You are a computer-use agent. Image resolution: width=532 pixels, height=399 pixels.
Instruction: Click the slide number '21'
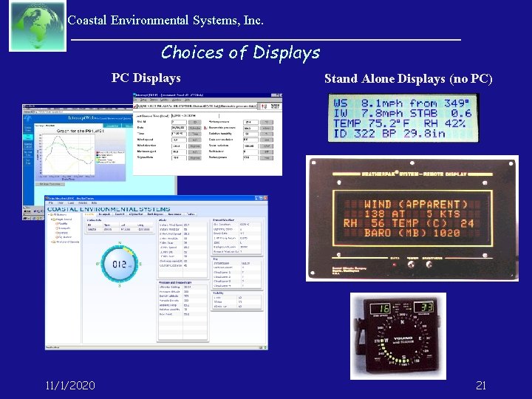[481, 386]
